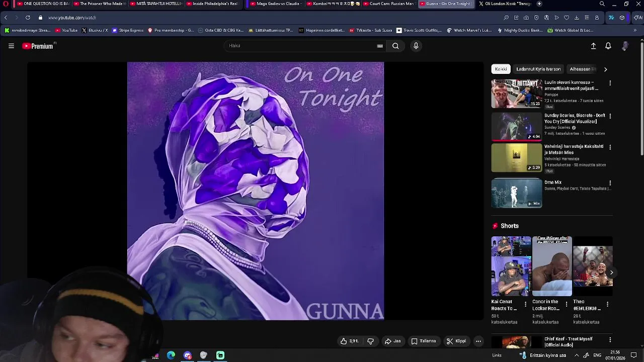Open the browser profile icon
The image size is (644, 362).
coord(597,18)
